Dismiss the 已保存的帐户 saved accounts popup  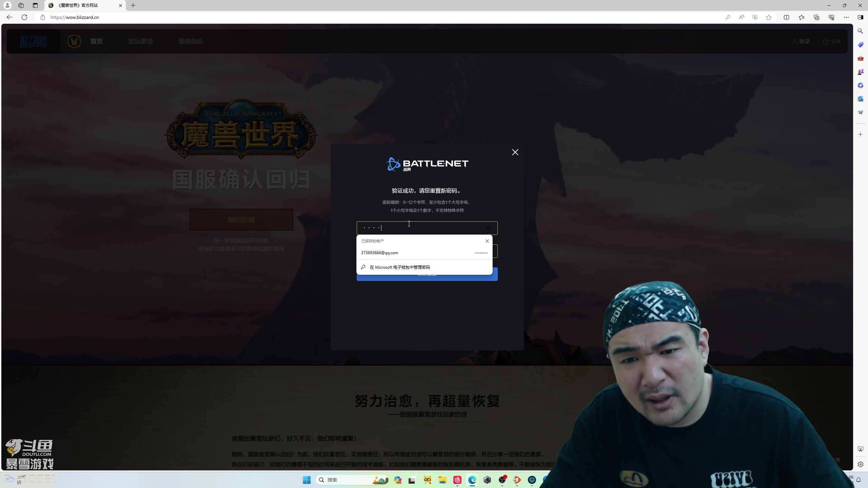click(x=487, y=241)
